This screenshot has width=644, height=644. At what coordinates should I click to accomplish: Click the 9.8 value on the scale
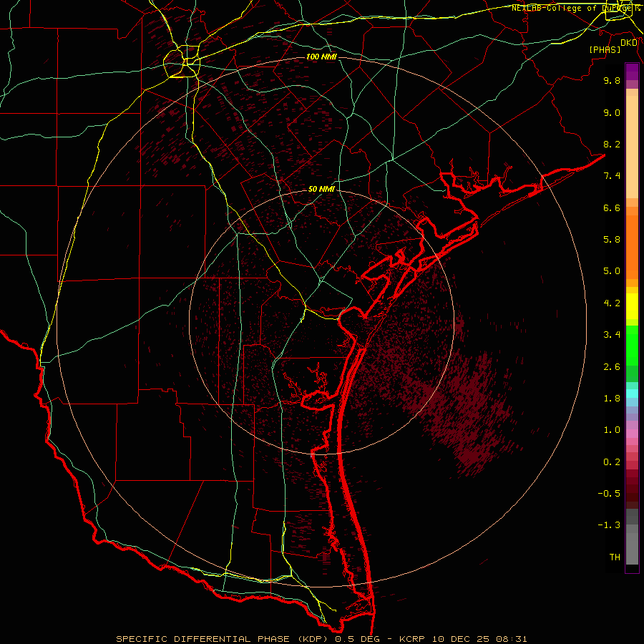pyautogui.click(x=612, y=80)
